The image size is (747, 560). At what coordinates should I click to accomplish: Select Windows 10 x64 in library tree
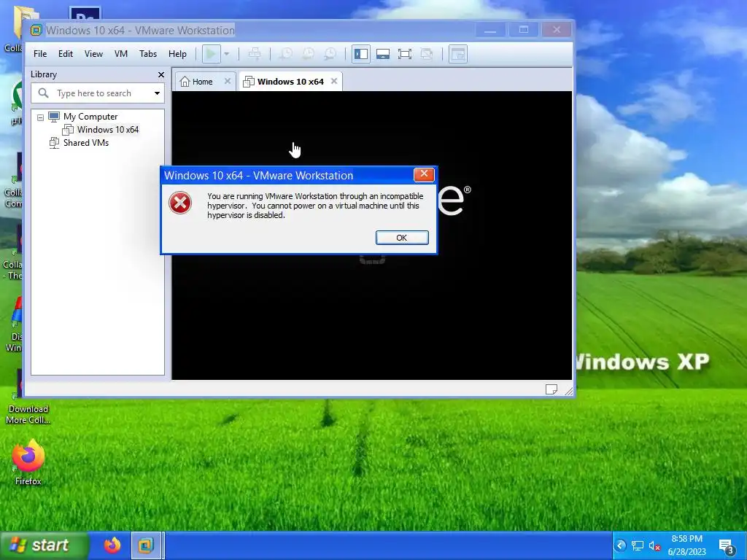coord(108,130)
